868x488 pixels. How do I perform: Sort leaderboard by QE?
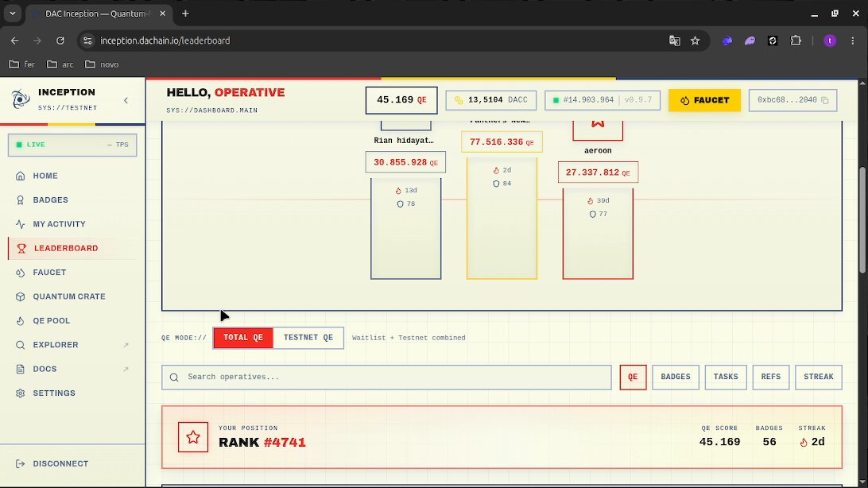pyautogui.click(x=633, y=377)
